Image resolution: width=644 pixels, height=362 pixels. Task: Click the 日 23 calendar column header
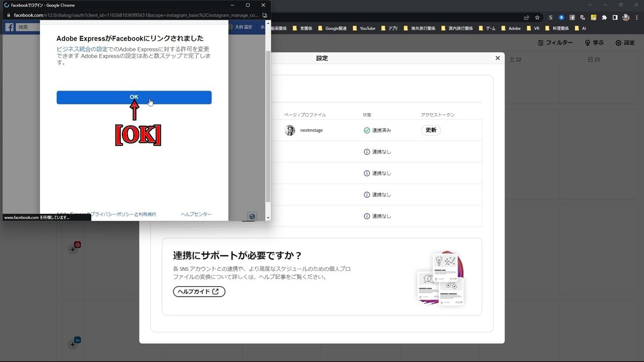click(x=594, y=60)
